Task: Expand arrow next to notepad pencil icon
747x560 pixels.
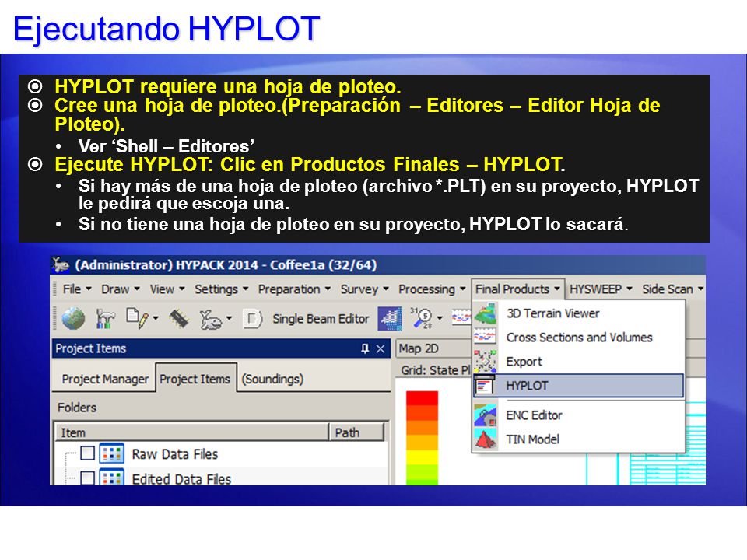Action: point(156,318)
